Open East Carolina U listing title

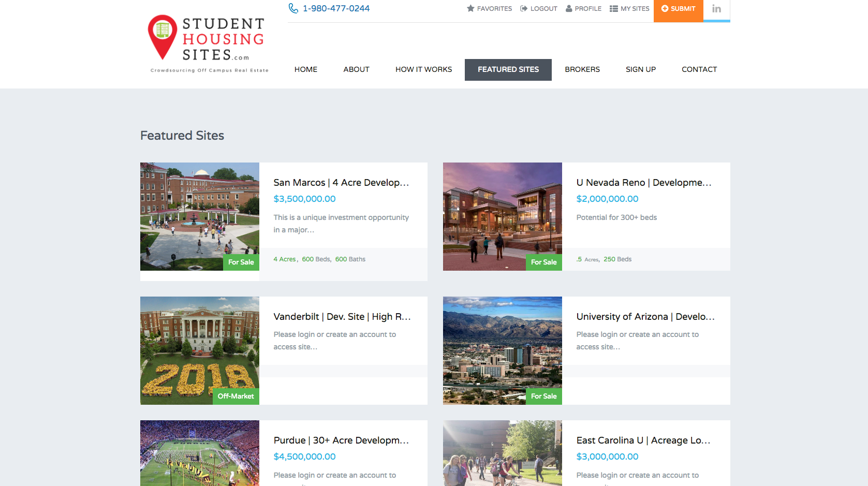pos(643,440)
